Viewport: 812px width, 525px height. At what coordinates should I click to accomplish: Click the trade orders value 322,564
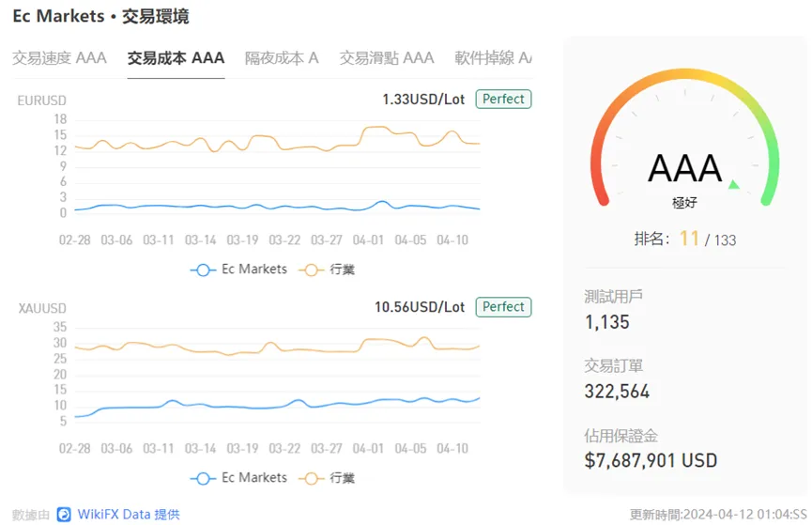[x=617, y=392]
